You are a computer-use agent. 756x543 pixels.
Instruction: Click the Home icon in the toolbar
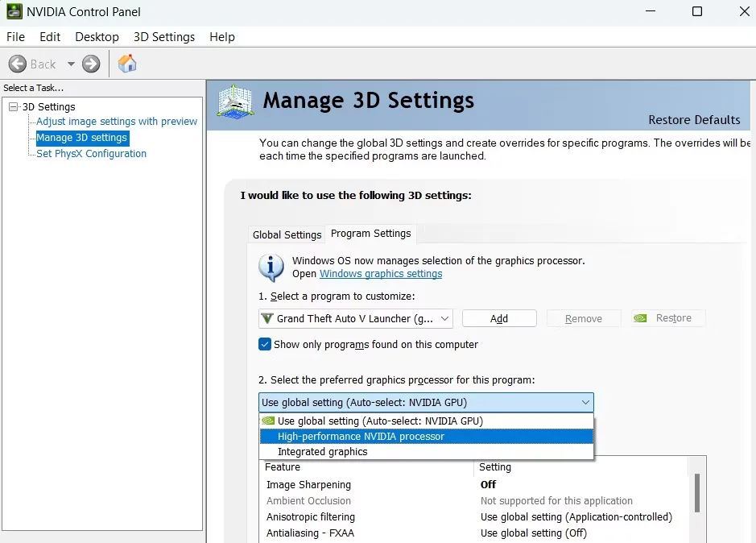coord(127,64)
